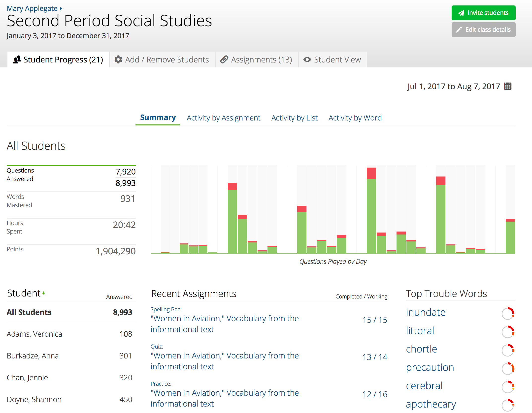Image resolution: width=532 pixels, height=413 pixels.
Task: Expand the Mary Applegate breadcrumb arrow
Action: pos(61,9)
